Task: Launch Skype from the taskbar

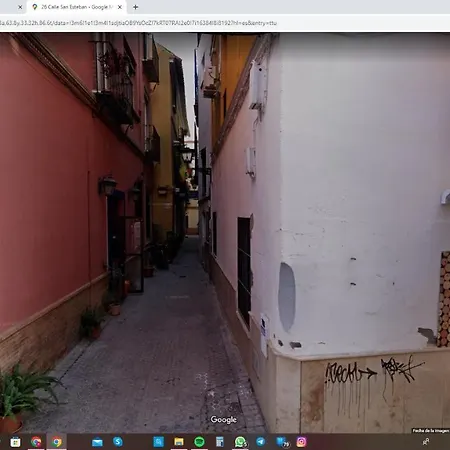Action: pos(118,442)
